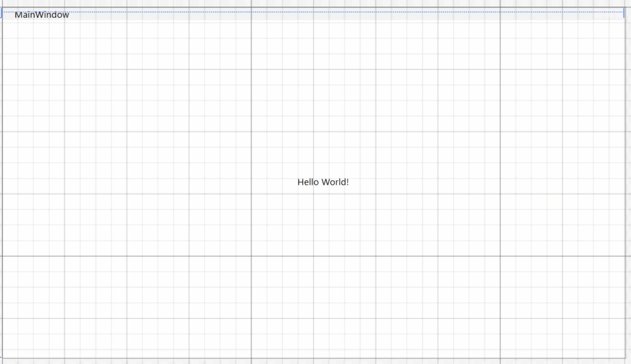Click the designer window's left border edge
631x364 pixels.
point(2,185)
